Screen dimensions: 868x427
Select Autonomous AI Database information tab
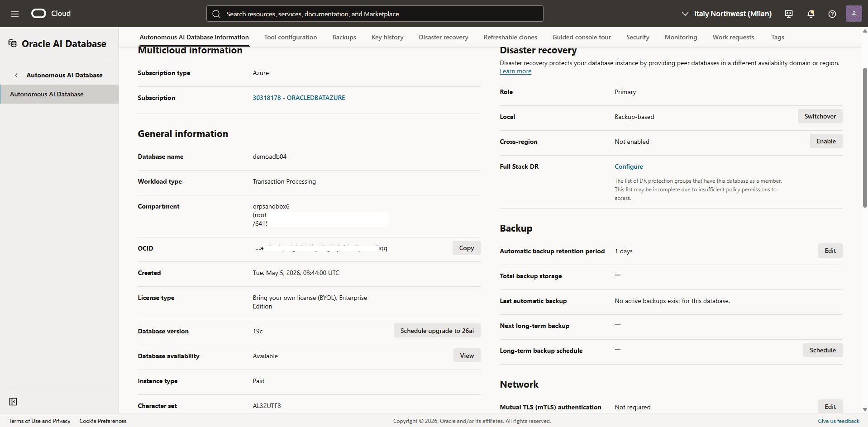194,37
